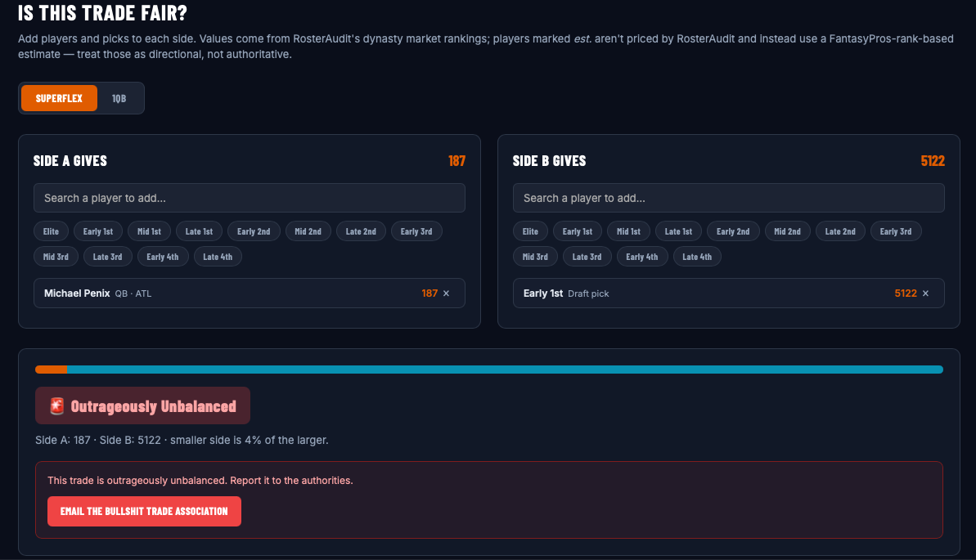This screenshot has width=976, height=560.
Task: Add Late 4th pick to Side B
Action: [697, 257]
